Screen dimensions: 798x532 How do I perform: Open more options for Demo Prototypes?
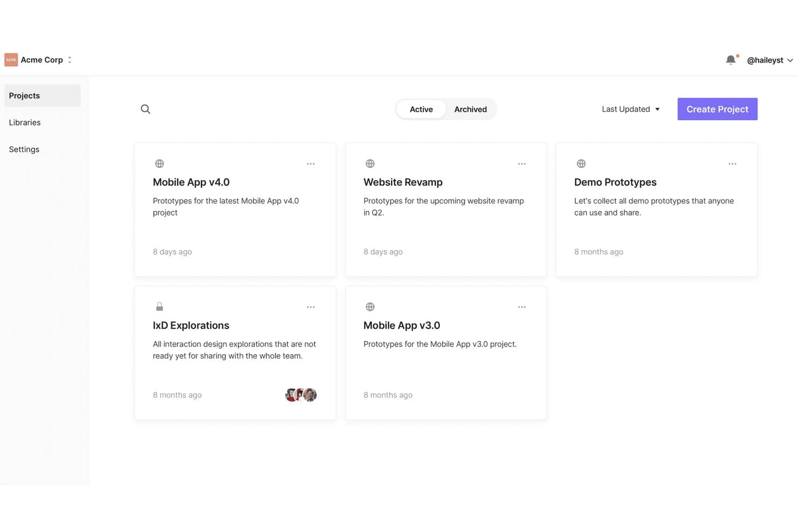pyautogui.click(x=732, y=164)
